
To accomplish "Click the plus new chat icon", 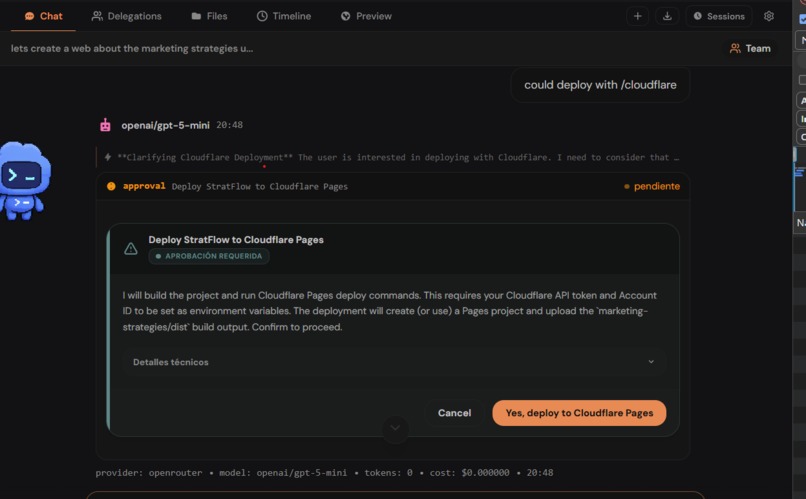I will click(637, 16).
